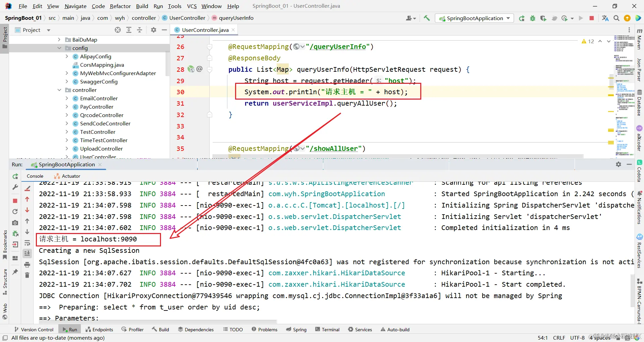Open the layout settings icon in Run panel

pyautogui.click(x=15, y=258)
